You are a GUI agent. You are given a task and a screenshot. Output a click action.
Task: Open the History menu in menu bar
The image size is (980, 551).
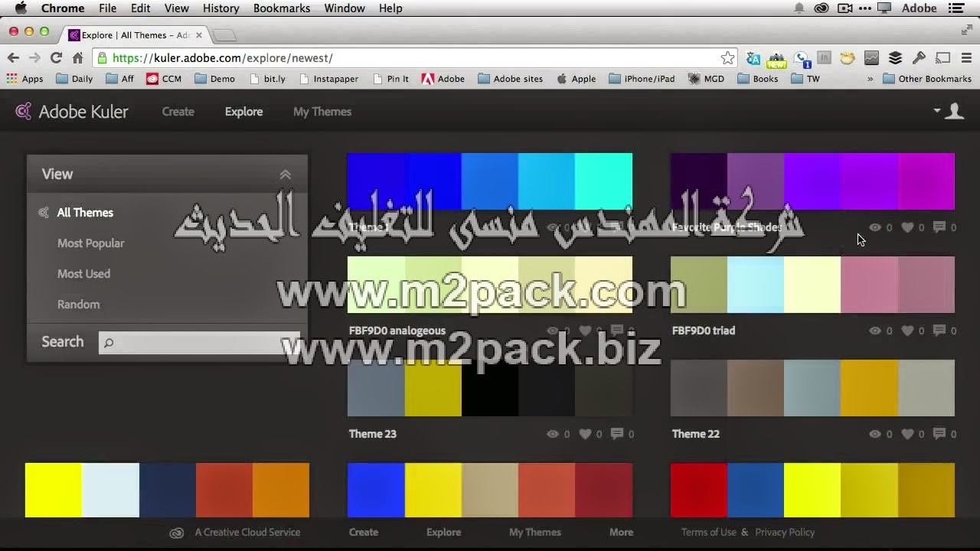[x=220, y=8]
